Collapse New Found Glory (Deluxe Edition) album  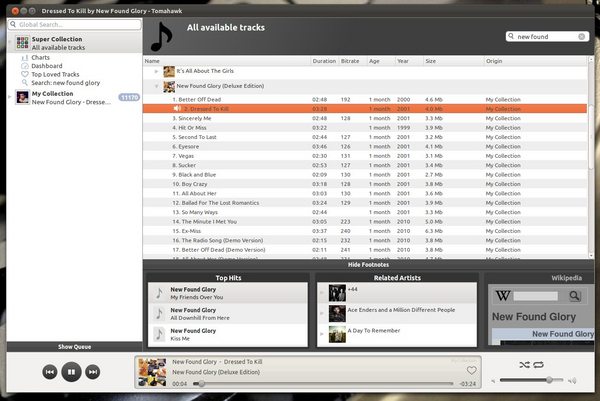(x=156, y=86)
